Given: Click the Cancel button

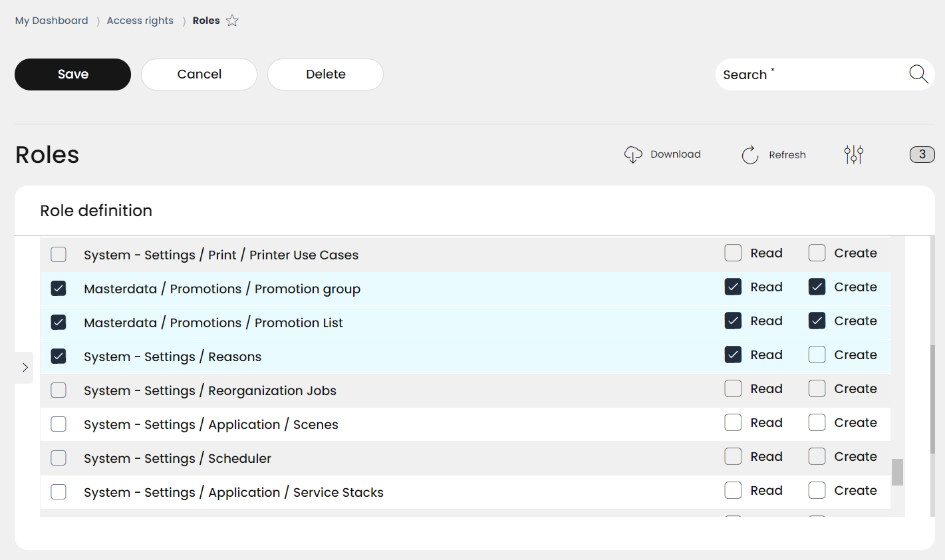Looking at the screenshot, I should click(199, 74).
